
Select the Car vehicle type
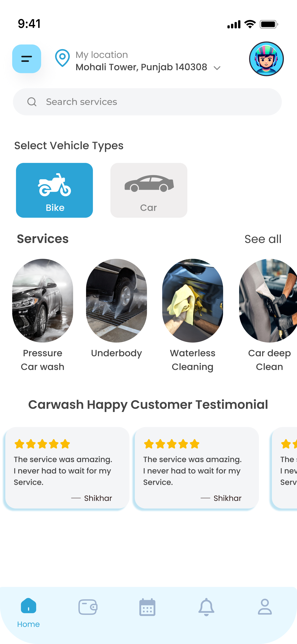[x=149, y=190]
